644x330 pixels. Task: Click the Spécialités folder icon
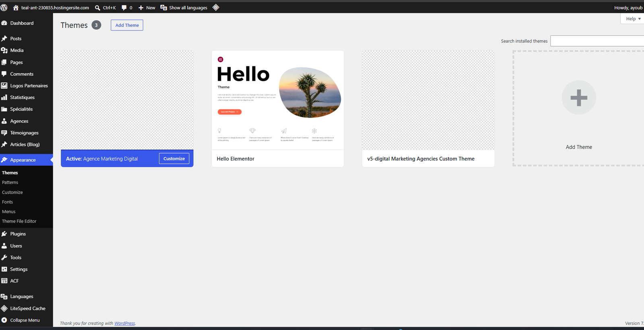(x=4, y=109)
